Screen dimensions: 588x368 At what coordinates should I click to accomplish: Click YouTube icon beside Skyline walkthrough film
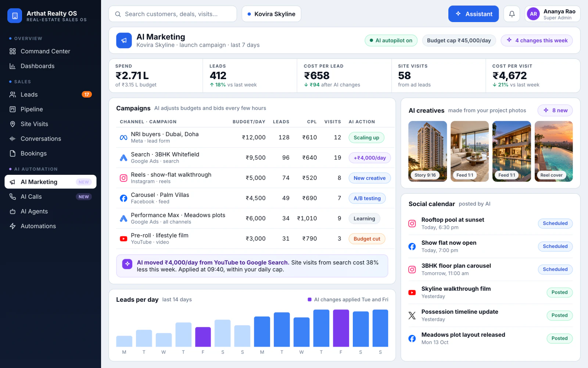(412, 293)
